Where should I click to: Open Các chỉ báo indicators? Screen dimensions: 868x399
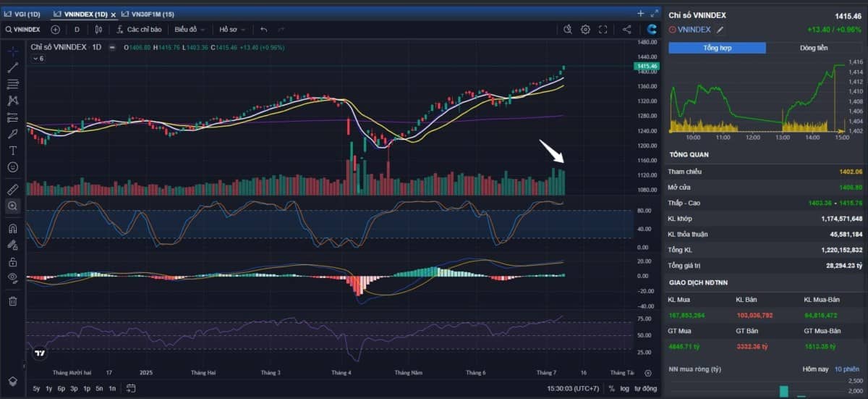pos(139,30)
